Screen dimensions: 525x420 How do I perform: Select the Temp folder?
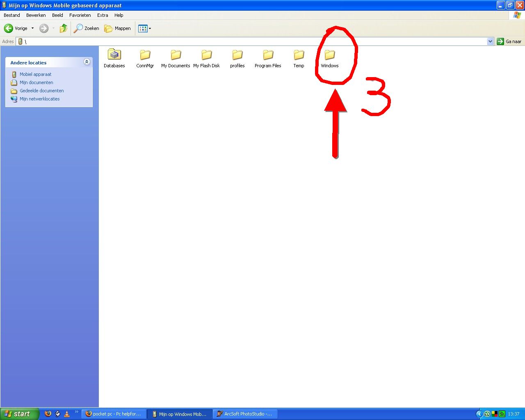[x=299, y=58]
